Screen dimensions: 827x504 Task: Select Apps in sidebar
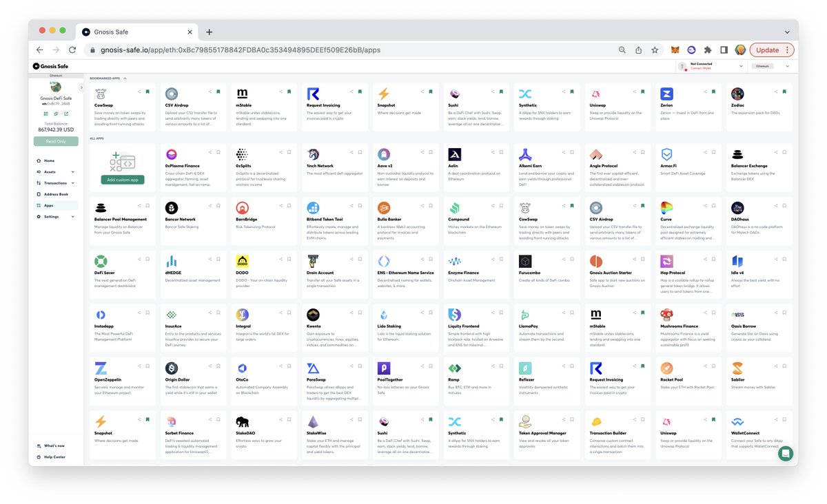tap(56, 206)
